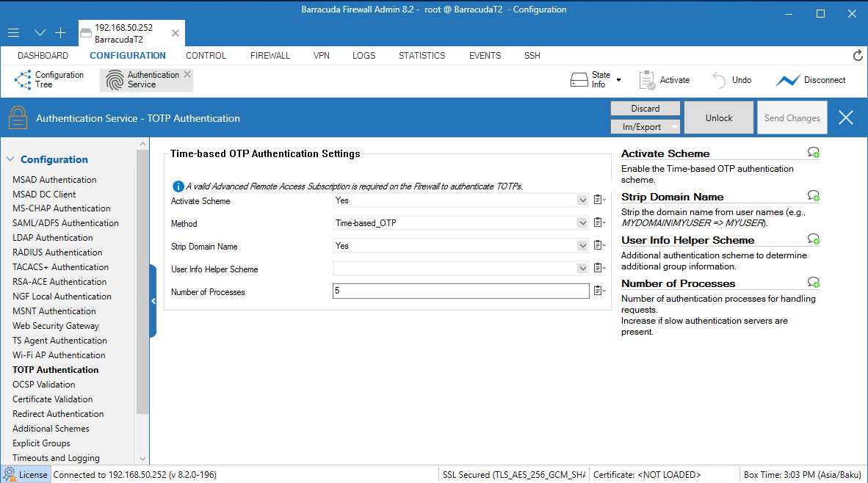Viewport: 868px width, 483px height.
Task: Open the State Info dropdown arrow
Action: pyautogui.click(x=619, y=80)
